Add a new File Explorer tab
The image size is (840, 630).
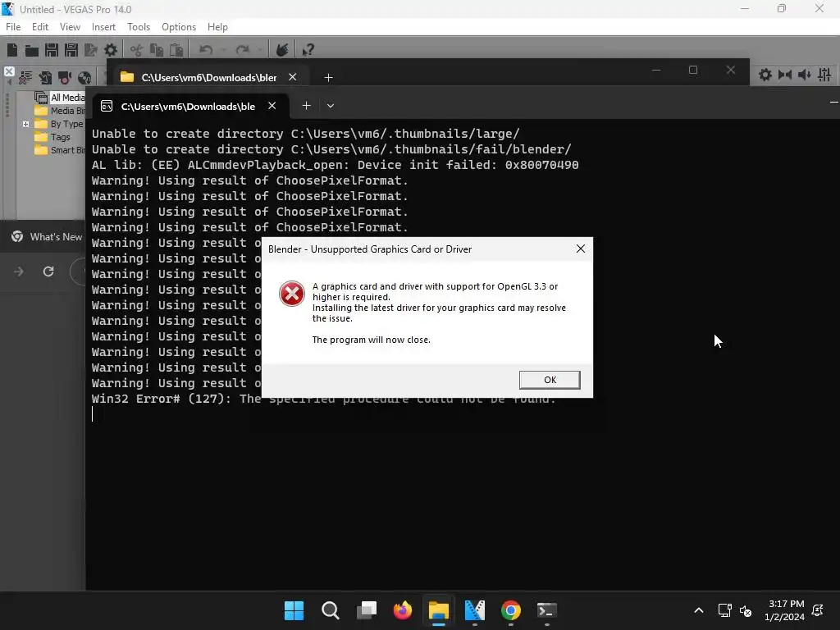[328, 78]
